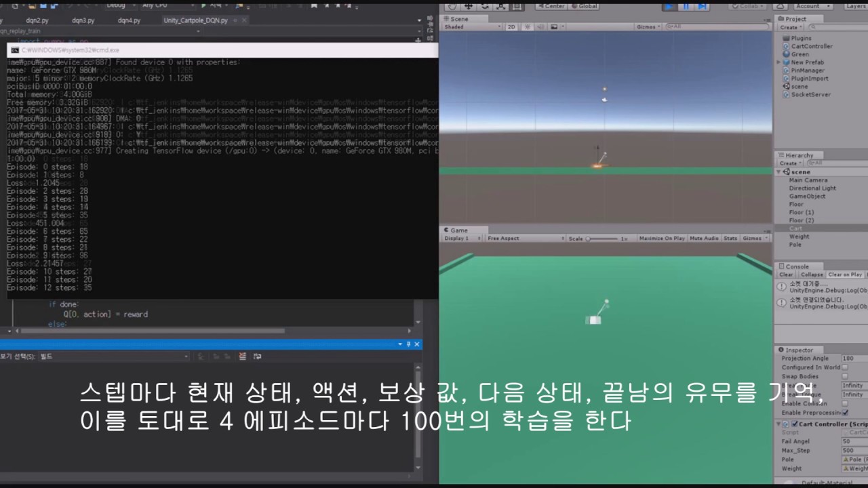This screenshot has width=868, height=488.
Task: Toggle the Center pivot mode button
Action: click(551, 6)
